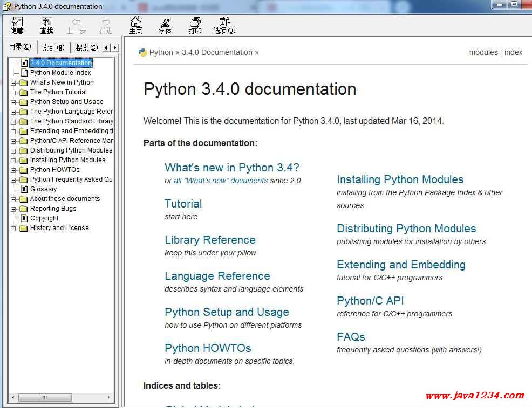Click page icon beside Python Module Index
The image size is (532, 408).
(24, 73)
